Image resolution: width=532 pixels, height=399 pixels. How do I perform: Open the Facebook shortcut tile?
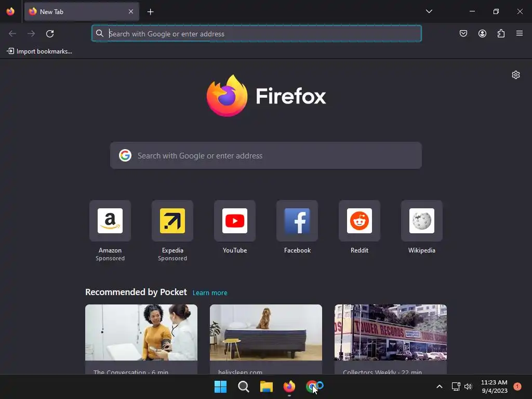pyautogui.click(x=297, y=221)
